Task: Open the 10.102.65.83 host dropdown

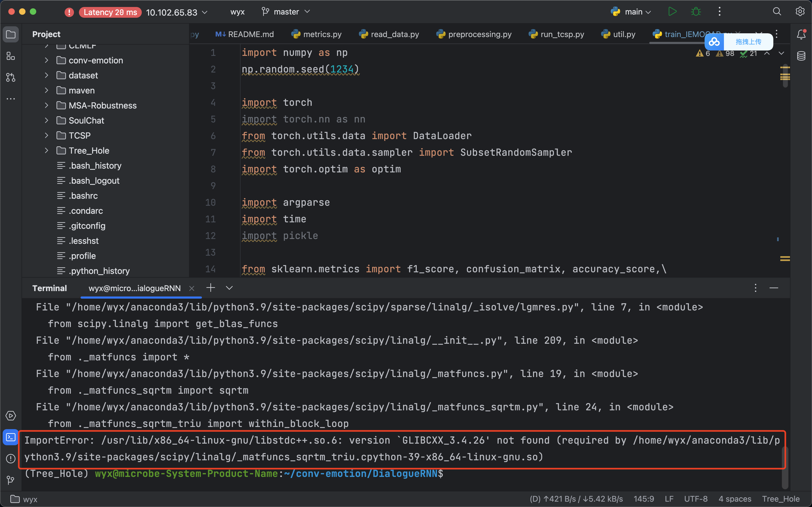Action: coord(177,12)
